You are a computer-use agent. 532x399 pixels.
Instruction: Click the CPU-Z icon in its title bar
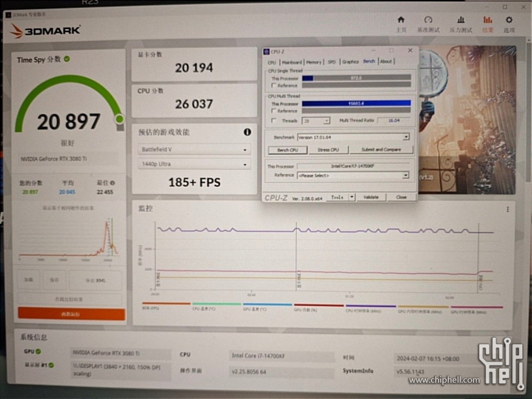tap(267, 52)
